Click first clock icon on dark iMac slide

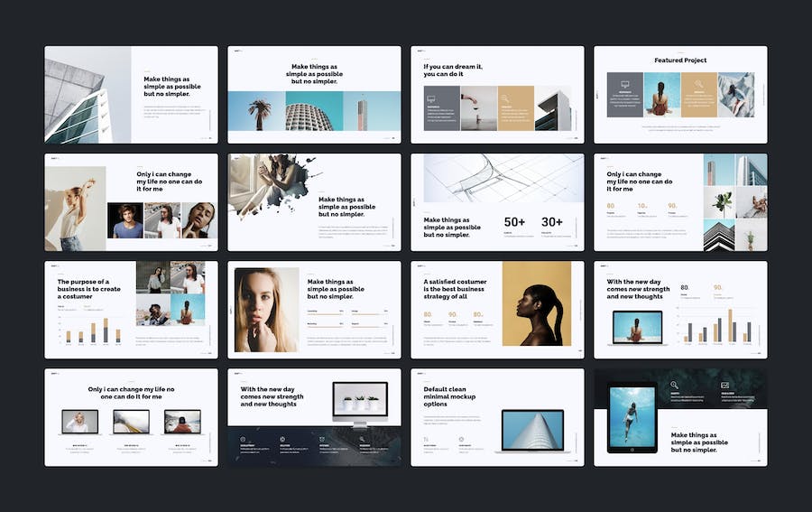[x=243, y=439]
